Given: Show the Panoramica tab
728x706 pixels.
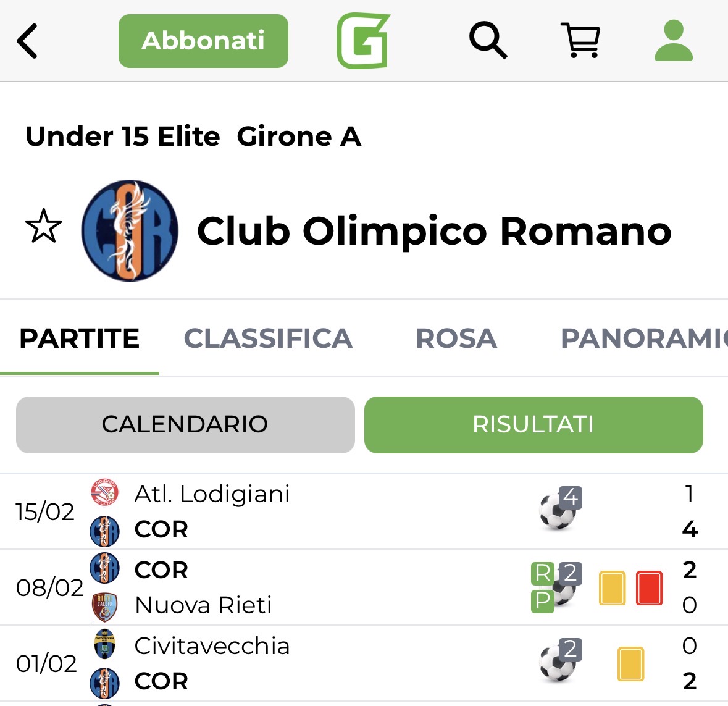Looking at the screenshot, I should point(642,338).
